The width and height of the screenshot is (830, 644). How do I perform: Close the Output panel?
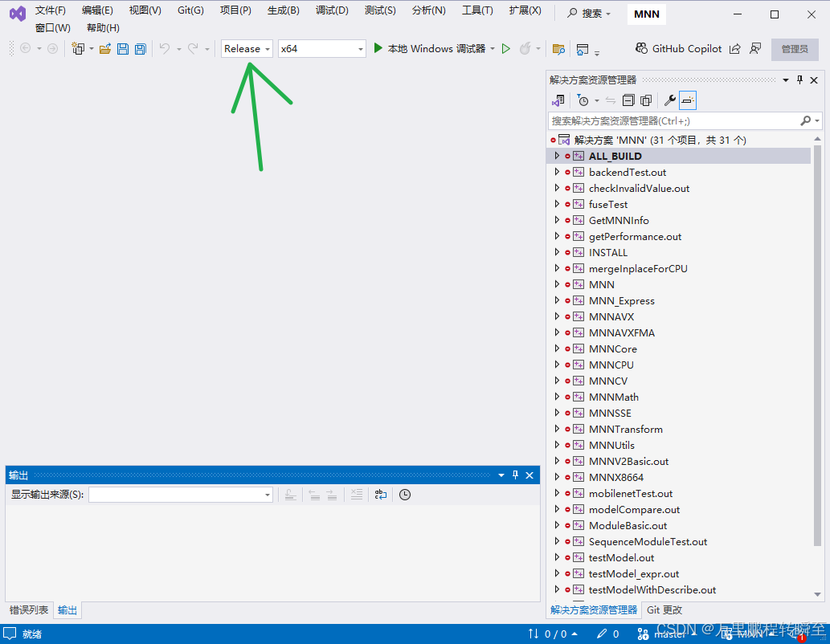pyautogui.click(x=529, y=475)
